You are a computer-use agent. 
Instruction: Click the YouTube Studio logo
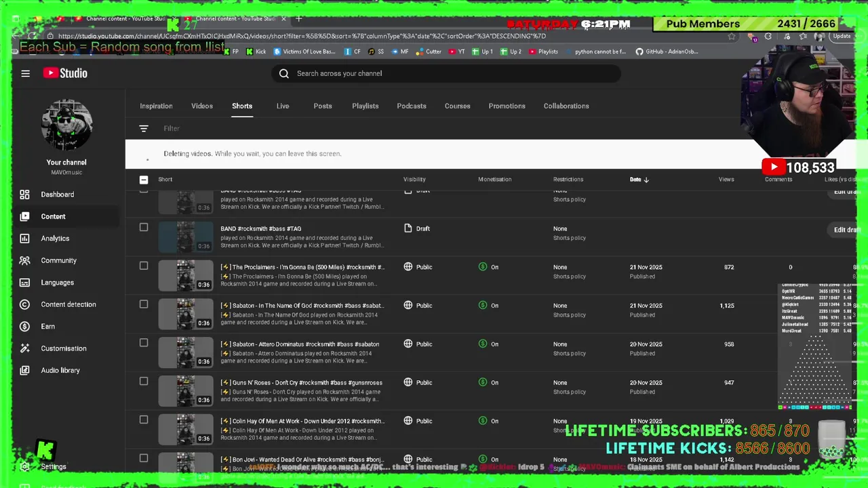pos(65,73)
